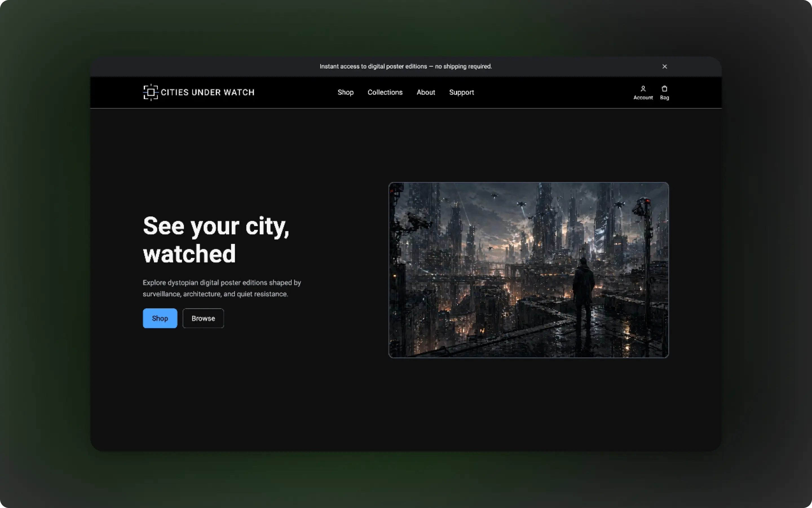Click the blue Shop hero button
Image resolution: width=812 pixels, height=508 pixels.
(x=160, y=318)
